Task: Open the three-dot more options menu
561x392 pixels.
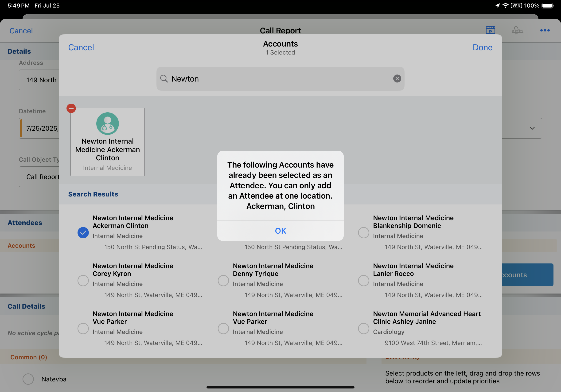Action: (545, 30)
